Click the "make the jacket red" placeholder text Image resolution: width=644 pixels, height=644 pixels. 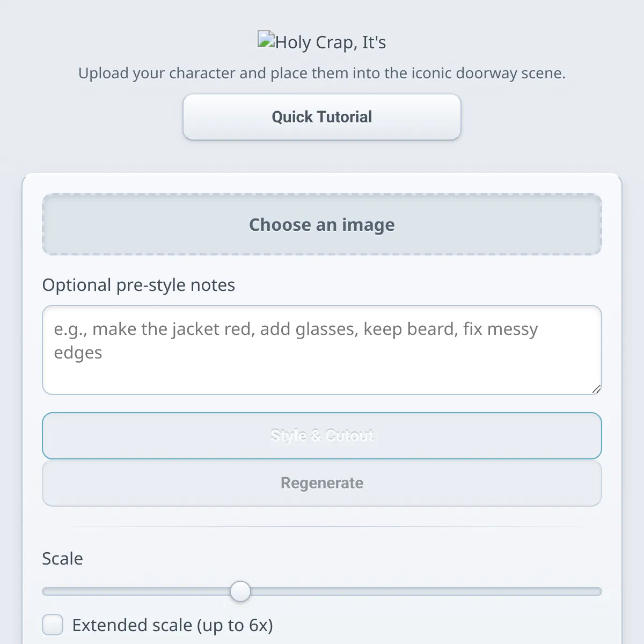coord(172,329)
